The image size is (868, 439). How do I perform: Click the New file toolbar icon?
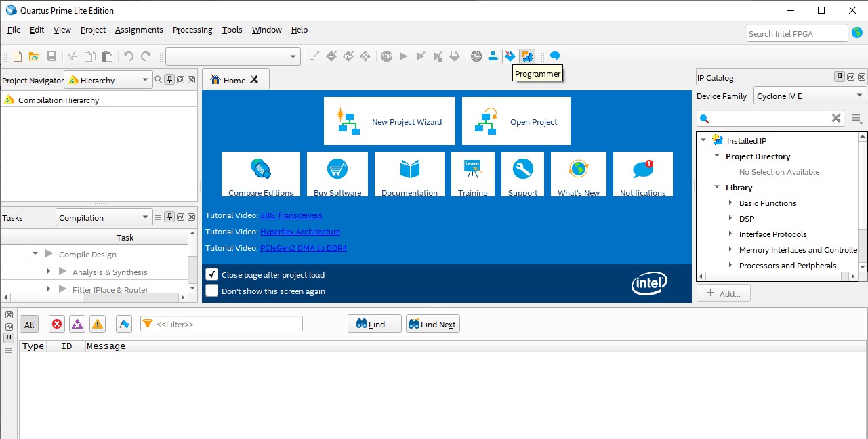pos(18,56)
